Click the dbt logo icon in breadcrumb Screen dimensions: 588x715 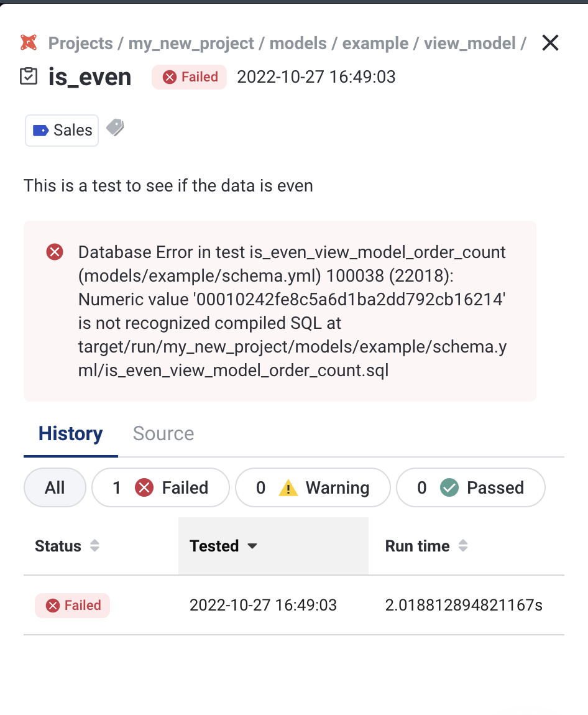[x=29, y=43]
